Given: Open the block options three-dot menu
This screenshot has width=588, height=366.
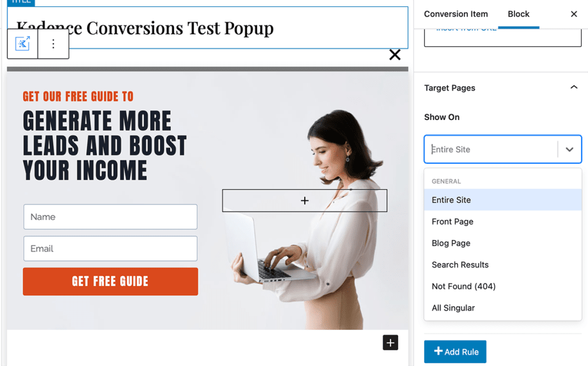Looking at the screenshot, I should [53, 44].
